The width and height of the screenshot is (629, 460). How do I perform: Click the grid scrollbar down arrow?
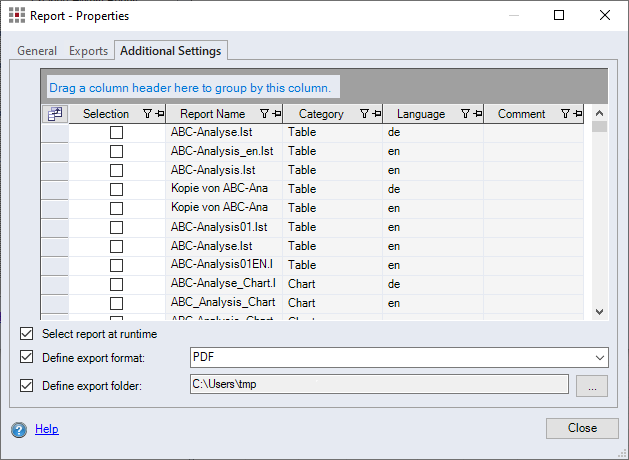click(x=599, y=312)
